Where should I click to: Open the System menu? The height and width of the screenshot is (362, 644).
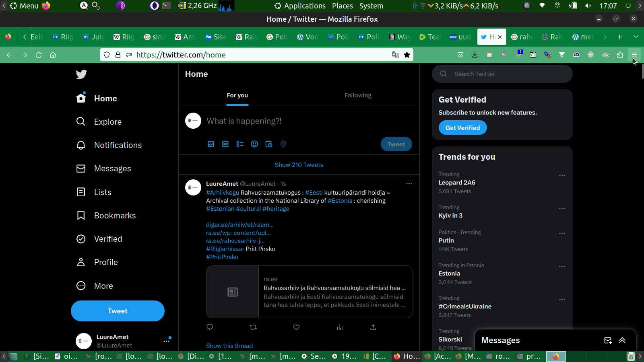pyautogui.click(x=371, y=6)
